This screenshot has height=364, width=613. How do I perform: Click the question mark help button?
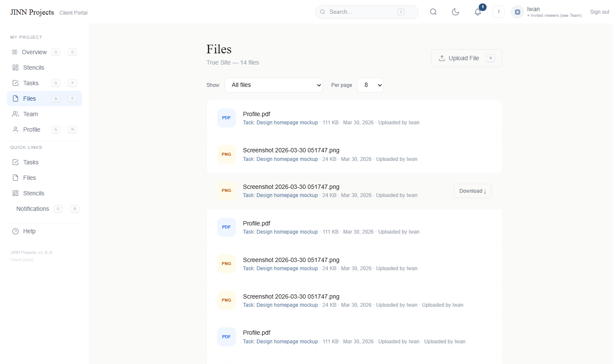499,12
